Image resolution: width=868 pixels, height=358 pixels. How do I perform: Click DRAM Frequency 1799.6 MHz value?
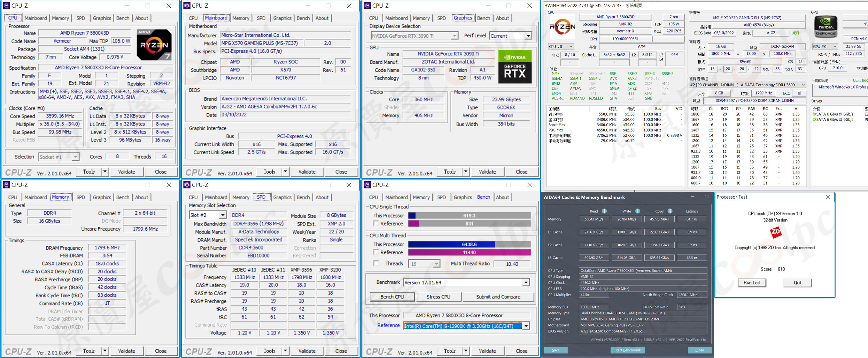[107, 247]
